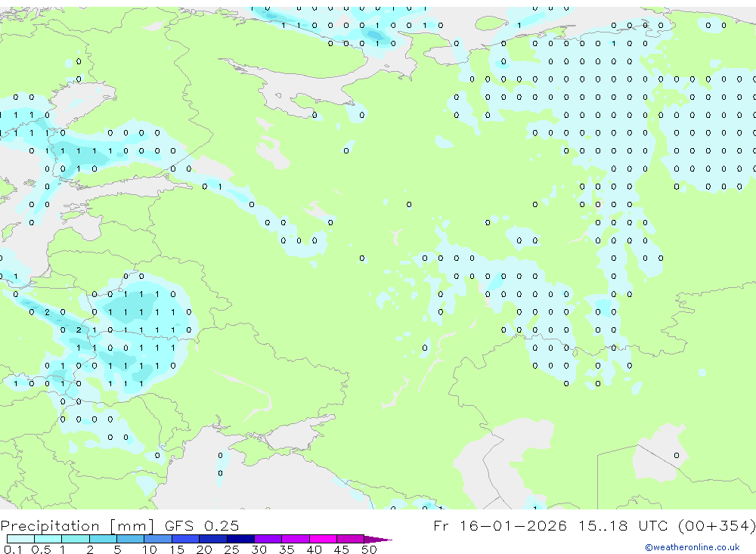Click the magenta legend swatch between 40 and 45
This screenshot has height=554, width=756.
click(x=323, y=539)
